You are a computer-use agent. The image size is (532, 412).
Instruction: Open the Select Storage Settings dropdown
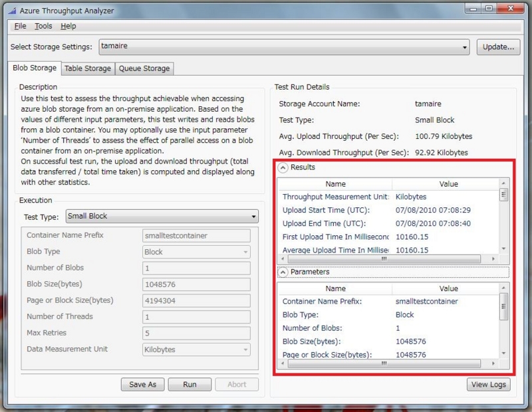(x=285, y=47)
